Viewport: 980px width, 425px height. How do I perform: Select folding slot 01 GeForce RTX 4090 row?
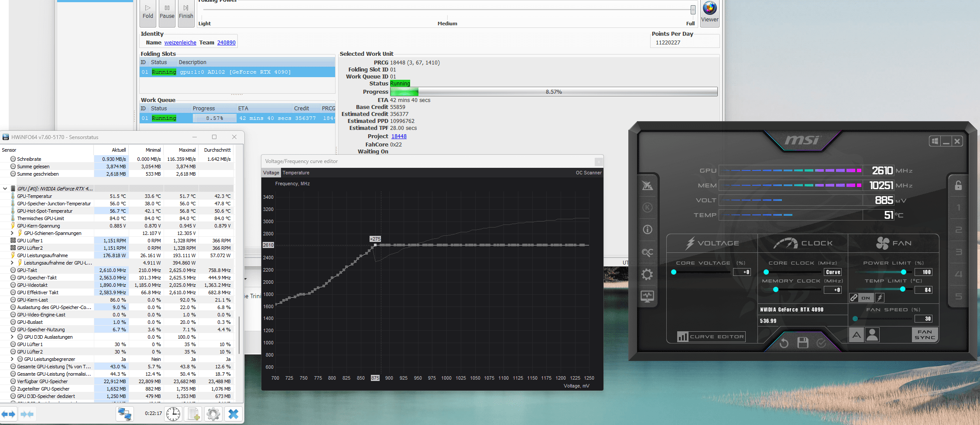pos(237,72)
